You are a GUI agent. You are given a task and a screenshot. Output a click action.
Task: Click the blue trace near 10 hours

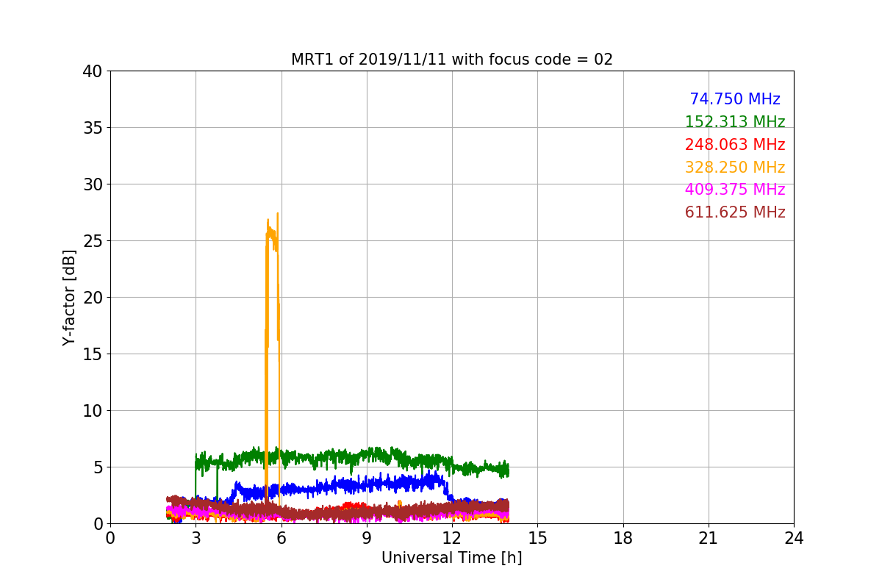pyautogui.click(x=395, y=483)
